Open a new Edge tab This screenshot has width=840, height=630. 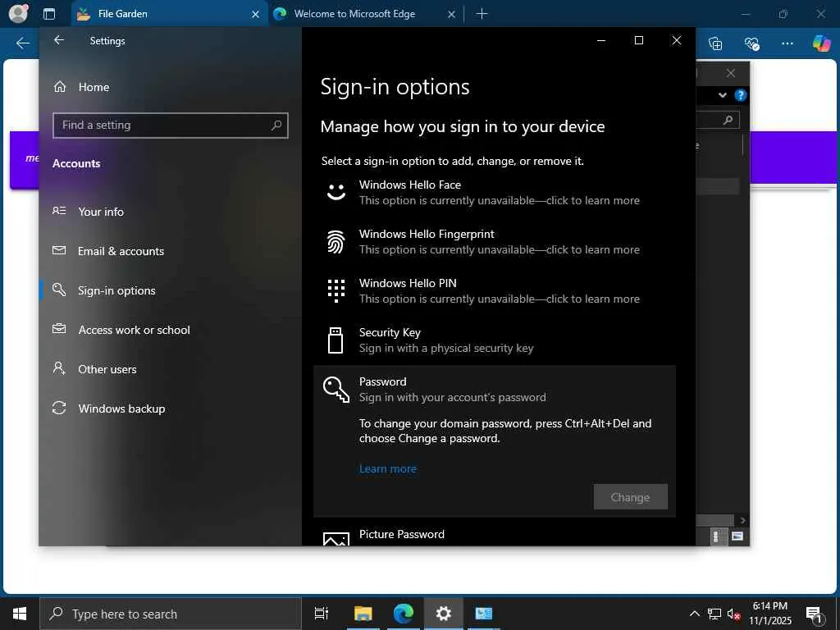click(482, 14)
